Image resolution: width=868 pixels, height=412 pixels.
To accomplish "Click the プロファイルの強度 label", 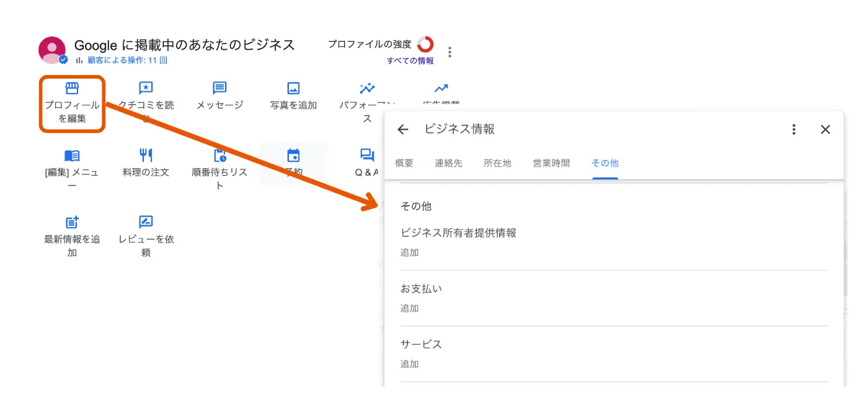I will (x=370, y=44).
